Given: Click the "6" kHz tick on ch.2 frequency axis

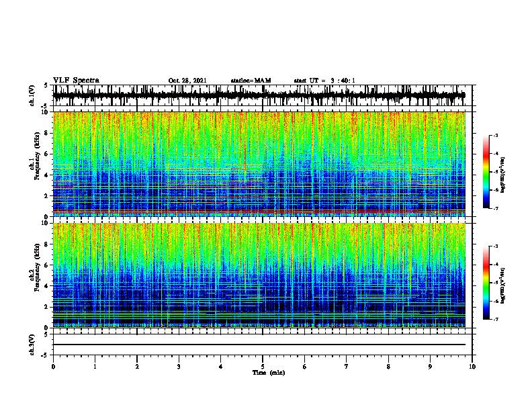Looking at the screenshot, I should (x=47, y=265).
